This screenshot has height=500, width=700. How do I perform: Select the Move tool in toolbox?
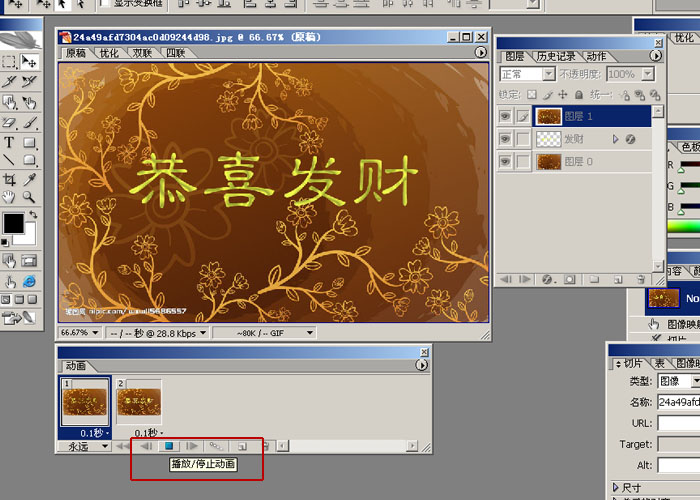point(29,62)
